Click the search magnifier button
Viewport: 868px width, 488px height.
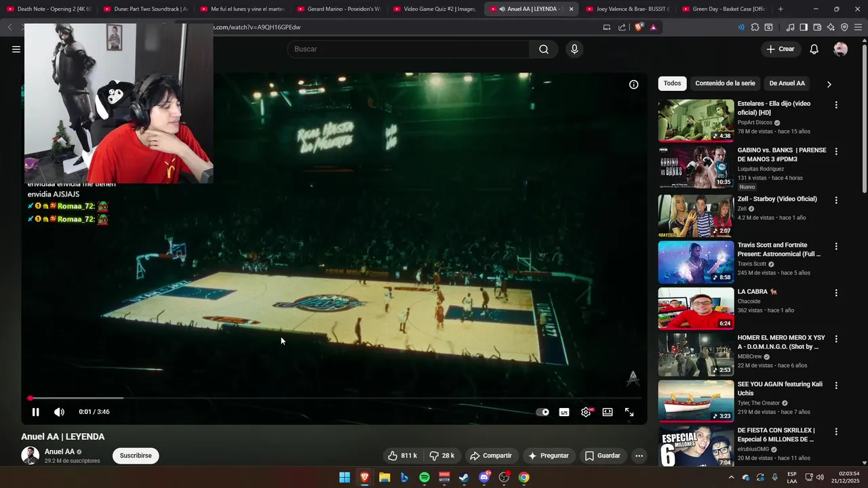coord(544,49)
